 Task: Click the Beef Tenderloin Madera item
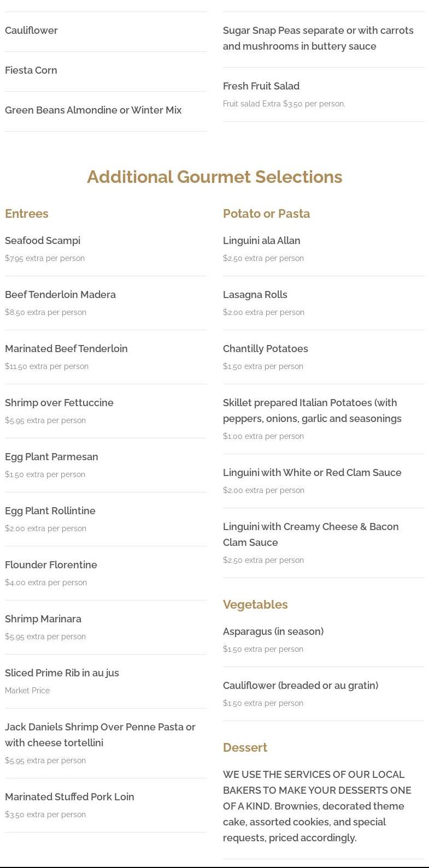tap(60, 295)
